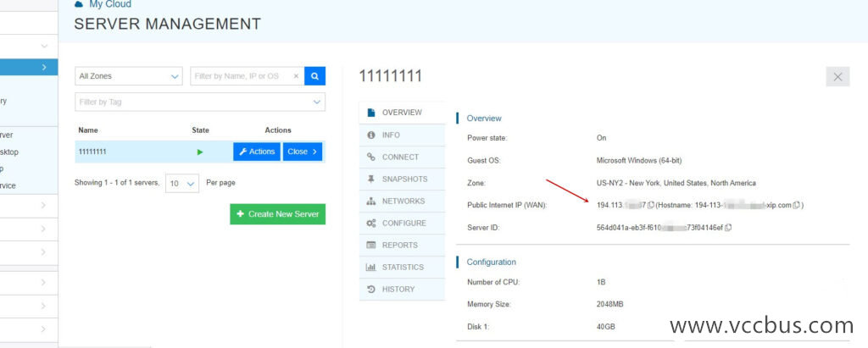Viewport: 868px width, 348px height.
Task: Select the Networks tab
Action: click(402, 201)
